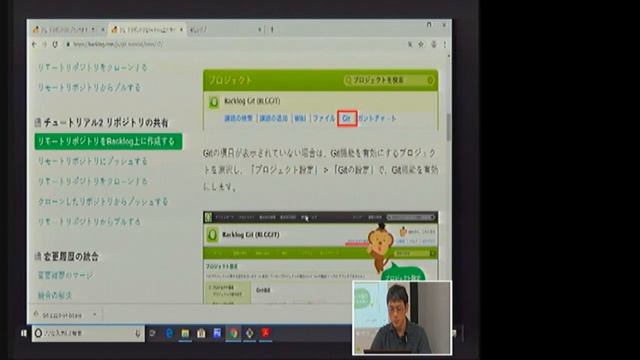Viewport: 640px width, 360px height.
Task: Open File Explorer from the taskbar
Action: click(185, 333)
